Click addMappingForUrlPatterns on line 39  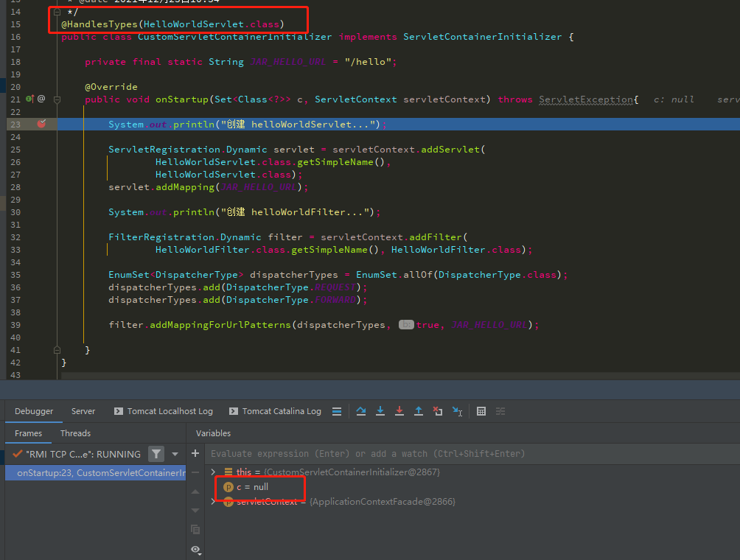pyautogui.click(x=220, y=325)
